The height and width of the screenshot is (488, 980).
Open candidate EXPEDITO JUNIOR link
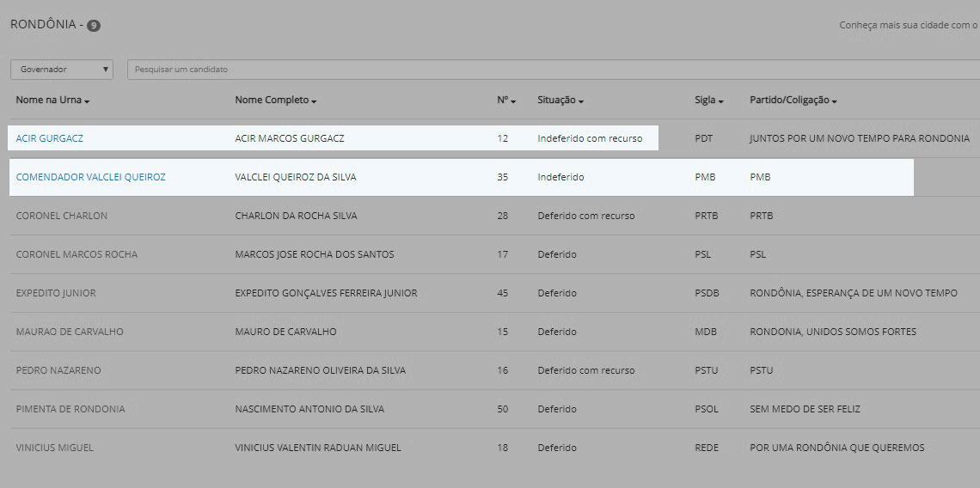click(56, 293)
